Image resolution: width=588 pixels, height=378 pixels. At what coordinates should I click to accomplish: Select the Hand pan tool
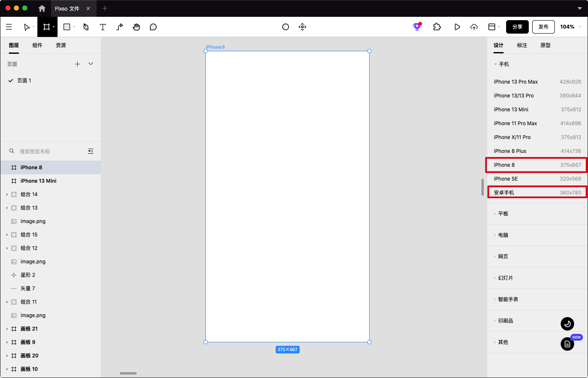[136, 27]
